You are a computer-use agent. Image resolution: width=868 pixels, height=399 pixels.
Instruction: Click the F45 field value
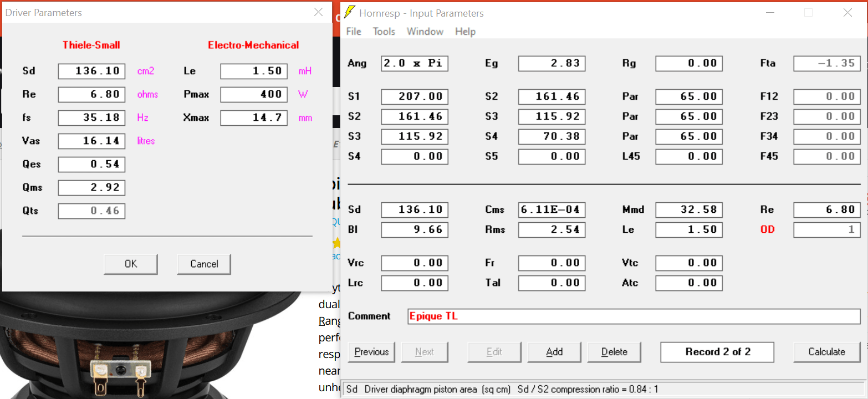click(828, 156)
